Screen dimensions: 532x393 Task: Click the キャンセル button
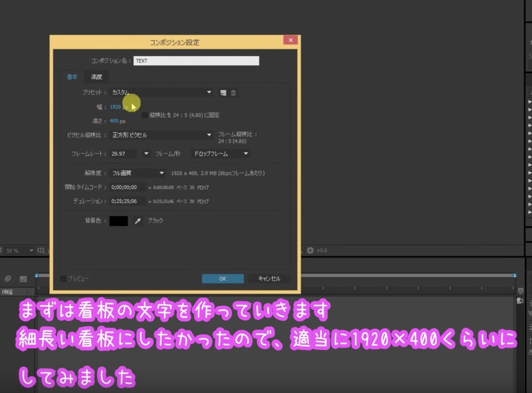click(269, 279)
